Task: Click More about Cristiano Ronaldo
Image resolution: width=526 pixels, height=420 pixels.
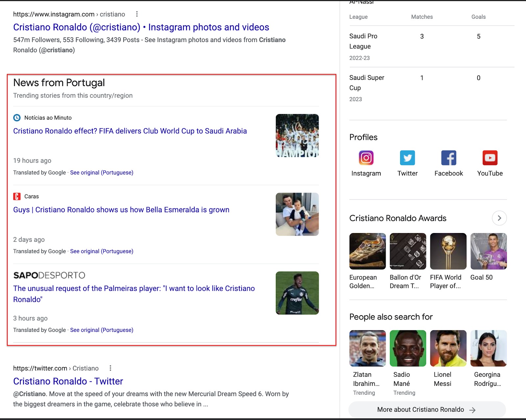Action: (425, 409)
